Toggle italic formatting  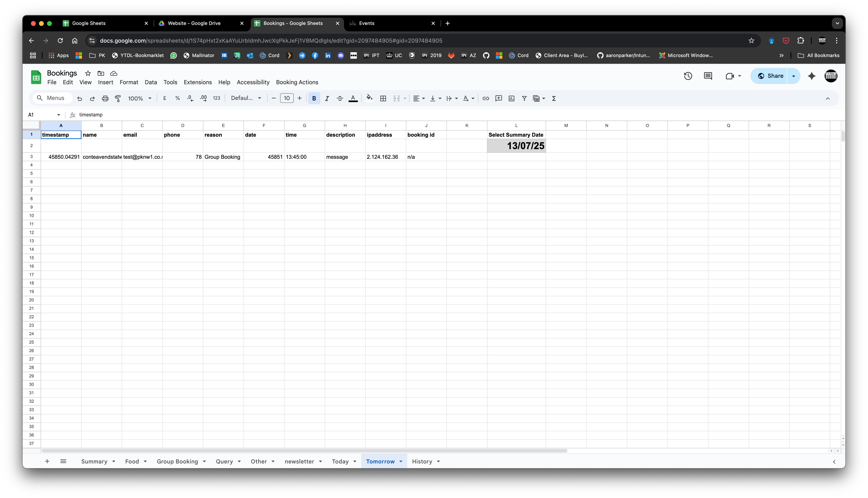pyautogui.click(x=327, y=98)
